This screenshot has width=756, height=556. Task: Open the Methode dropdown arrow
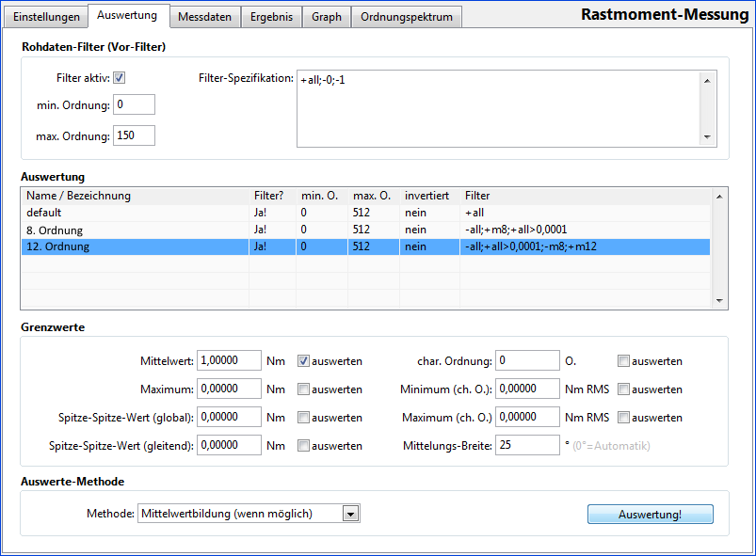click(x=350, y=514)
